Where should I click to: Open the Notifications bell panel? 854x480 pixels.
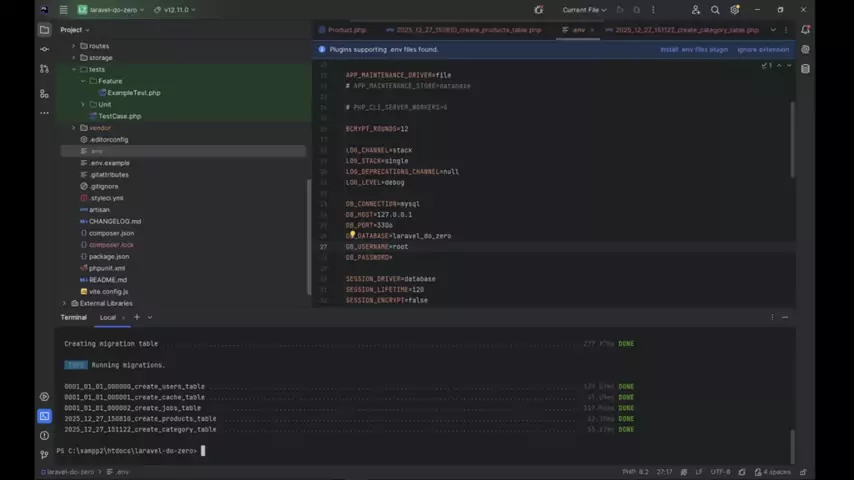coord(806,30)
